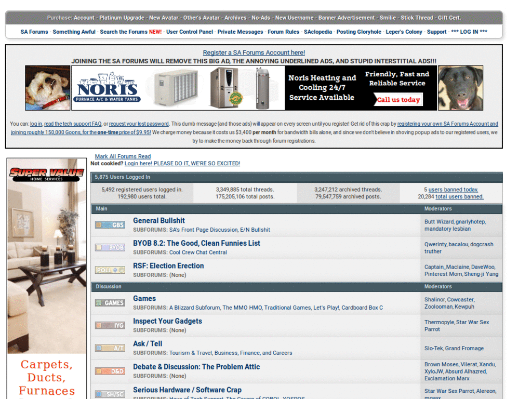This screenshot has height=399, width=532.
Task: Open E/N Bullshit subforum
Action: (255, 230)
